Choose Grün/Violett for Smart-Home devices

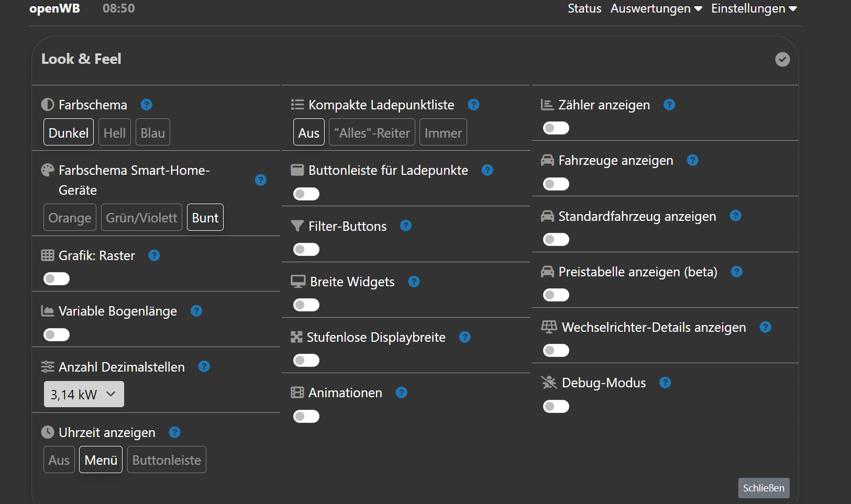[141, 218]
